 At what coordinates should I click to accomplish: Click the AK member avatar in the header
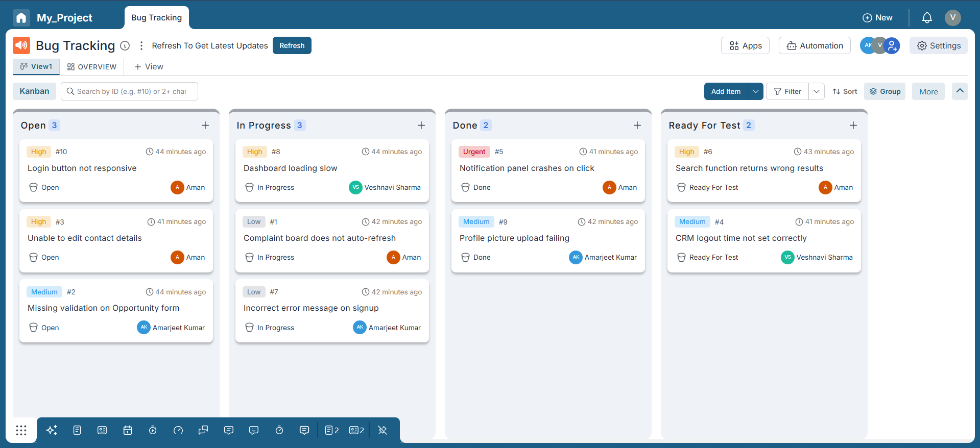tap(868, 45)
